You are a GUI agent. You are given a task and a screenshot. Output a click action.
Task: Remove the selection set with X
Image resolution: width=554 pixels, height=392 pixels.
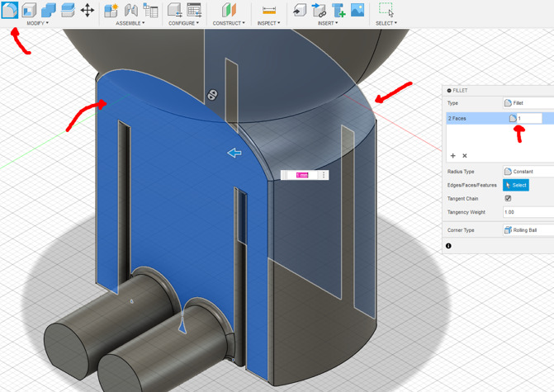[465, 156]
